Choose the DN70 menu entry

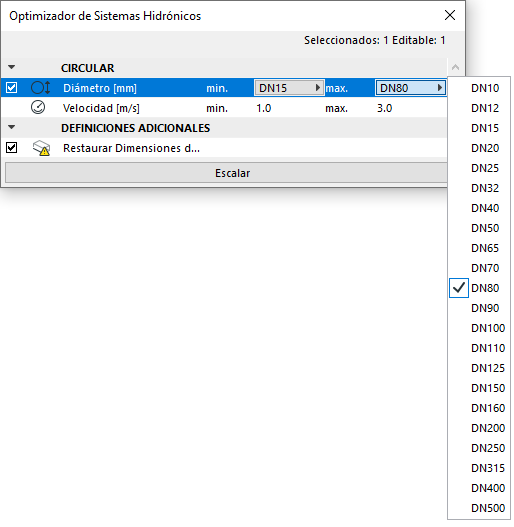[479, 268]
